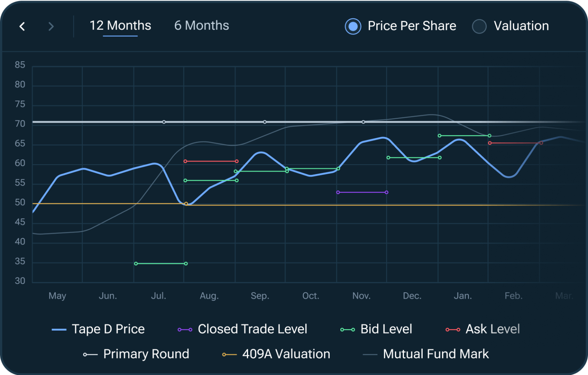Click the forward navigation chevron
This screenshot has width=588, height=375.
(51, 26)
